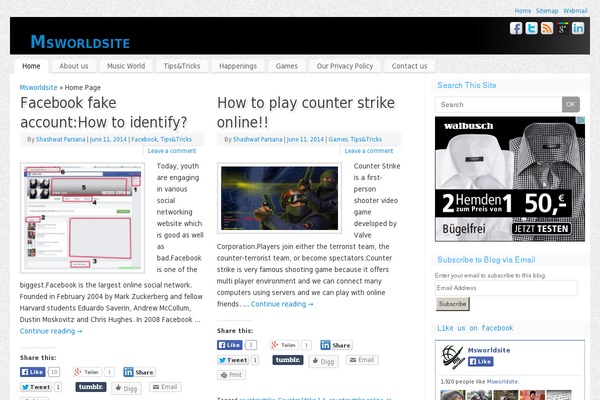Open the Our Privacy Policy tab
600x400 pixels.
tap(345, 66)
